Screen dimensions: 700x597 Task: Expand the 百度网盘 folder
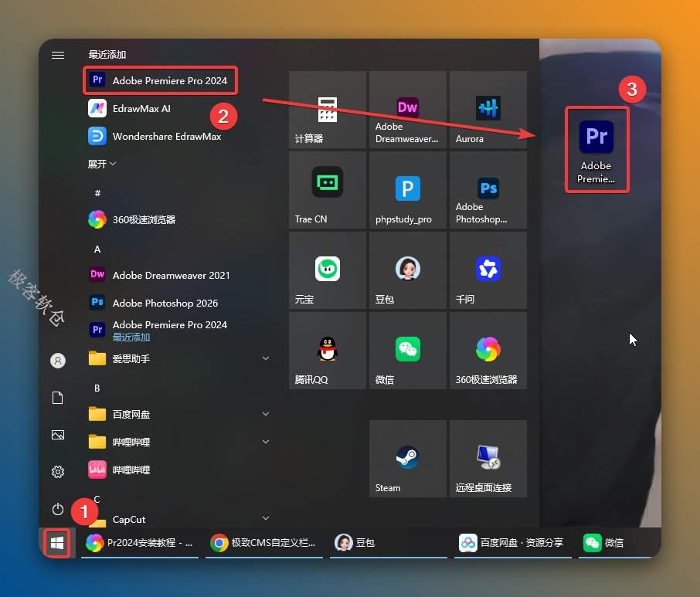tap(178, 414)
